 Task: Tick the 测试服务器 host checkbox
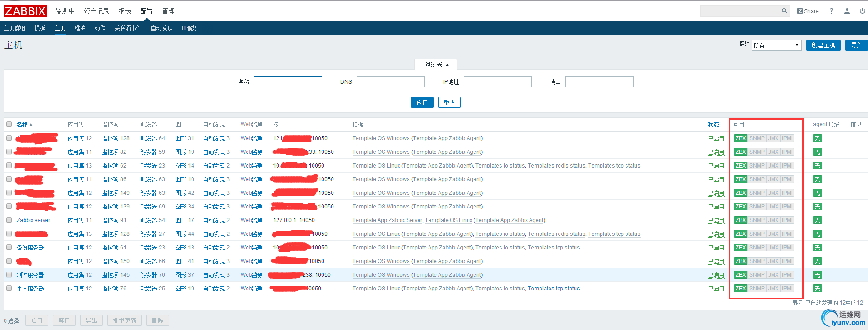pyautogui.click(x=9, y=274)
